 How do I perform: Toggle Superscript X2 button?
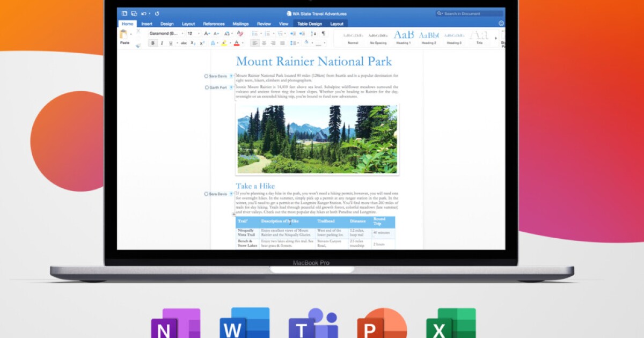[202, 43]
